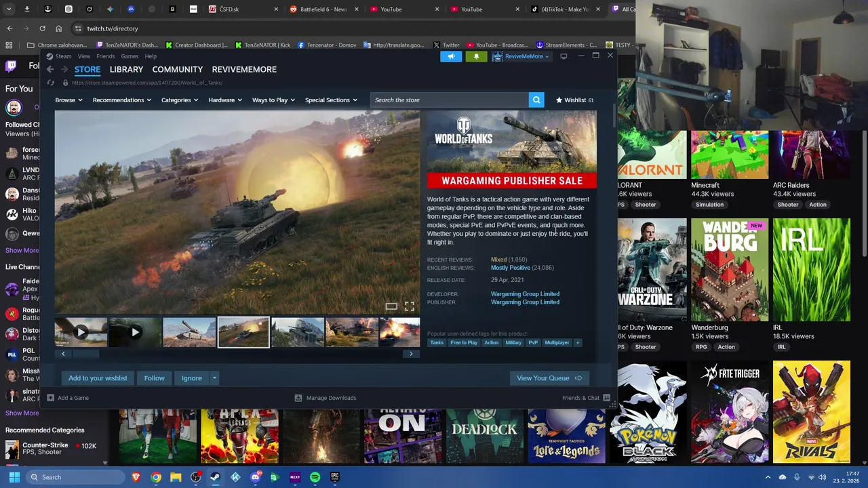This screenshot has width=868, height=488.
Task: Open Wishlist 61 link
Action: 574,100
